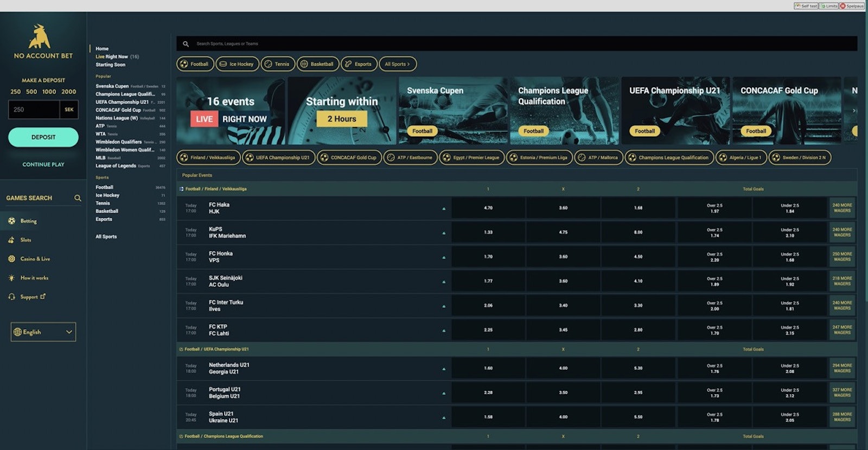This screenshot has width=868, height=450.
Task: Choose the 500 deposit amount
Action: pos(31,92)
